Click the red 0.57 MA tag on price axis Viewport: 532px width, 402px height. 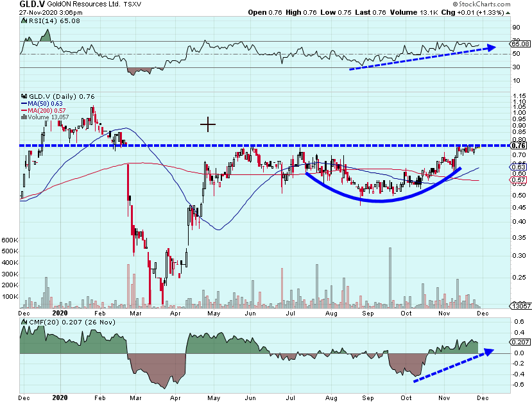[519, 180]
